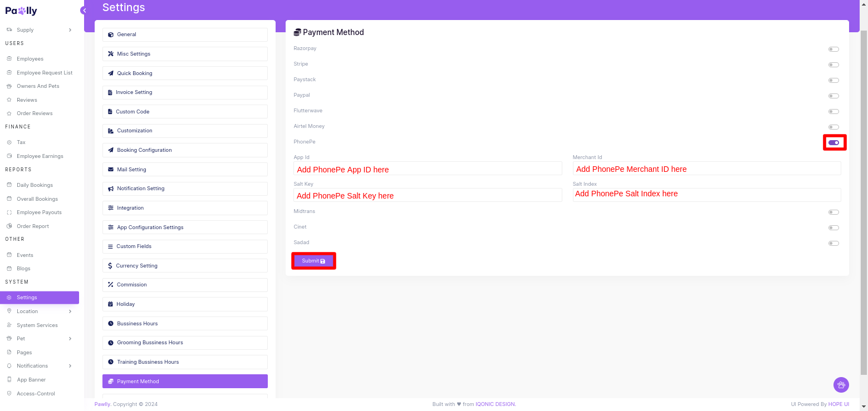Click the Pawlly logo
This screenshot has height=411, width=868.
[x=21, y=11]
